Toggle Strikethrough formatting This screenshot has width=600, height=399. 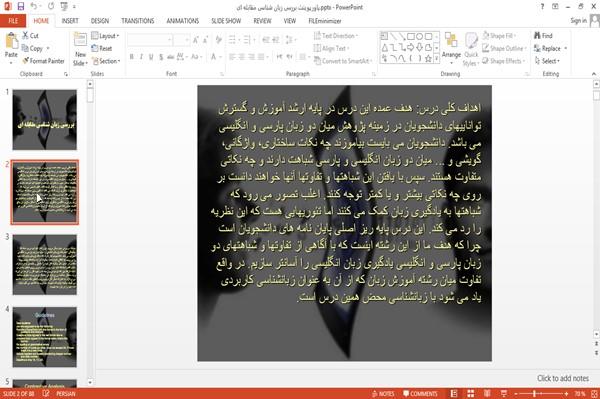(x=171, y=57)
